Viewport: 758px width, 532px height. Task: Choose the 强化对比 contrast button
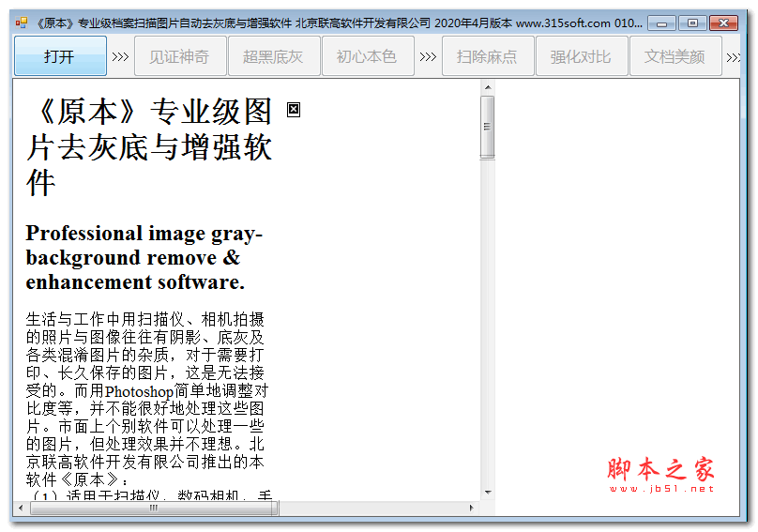click(x=581, y=56)
